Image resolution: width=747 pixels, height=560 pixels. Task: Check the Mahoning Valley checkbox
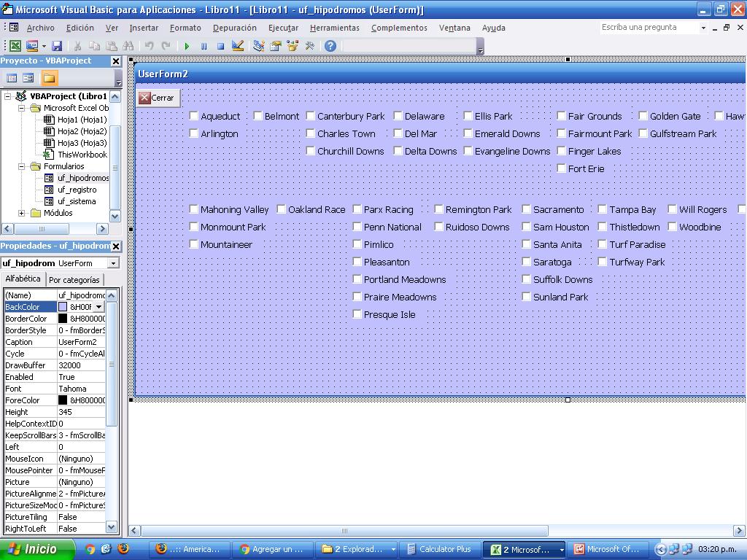point(194,209)
